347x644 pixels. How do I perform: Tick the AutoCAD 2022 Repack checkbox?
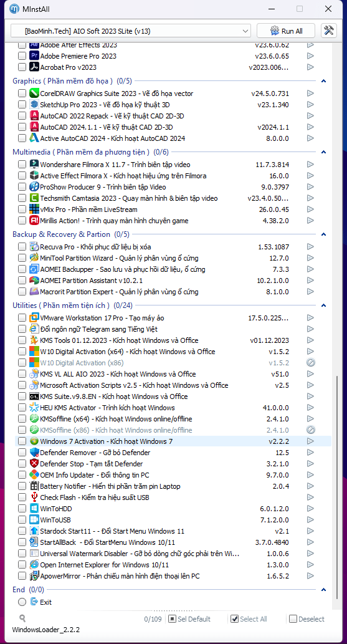pyautogui.click(x=22, y=116)
